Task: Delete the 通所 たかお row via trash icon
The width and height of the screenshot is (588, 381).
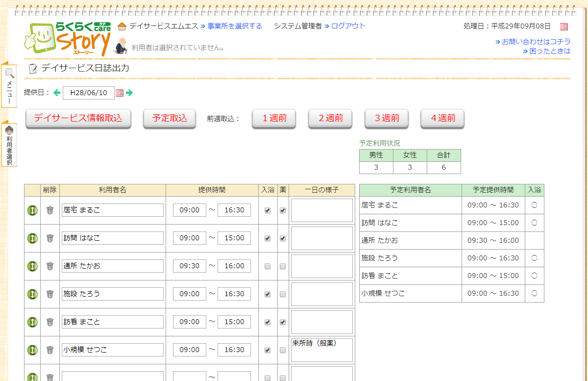Action: click(x=49, y=266)
